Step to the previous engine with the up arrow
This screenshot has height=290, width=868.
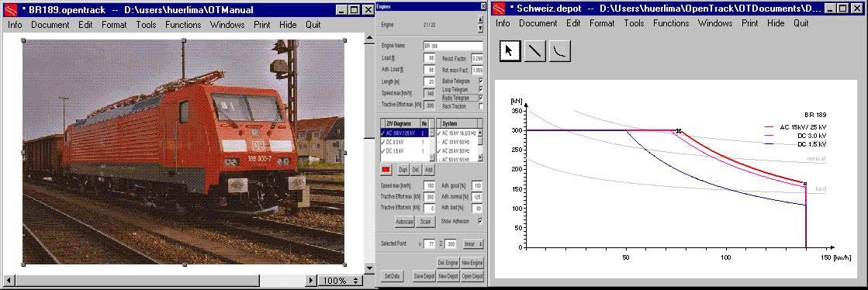[x=480, y=21]
